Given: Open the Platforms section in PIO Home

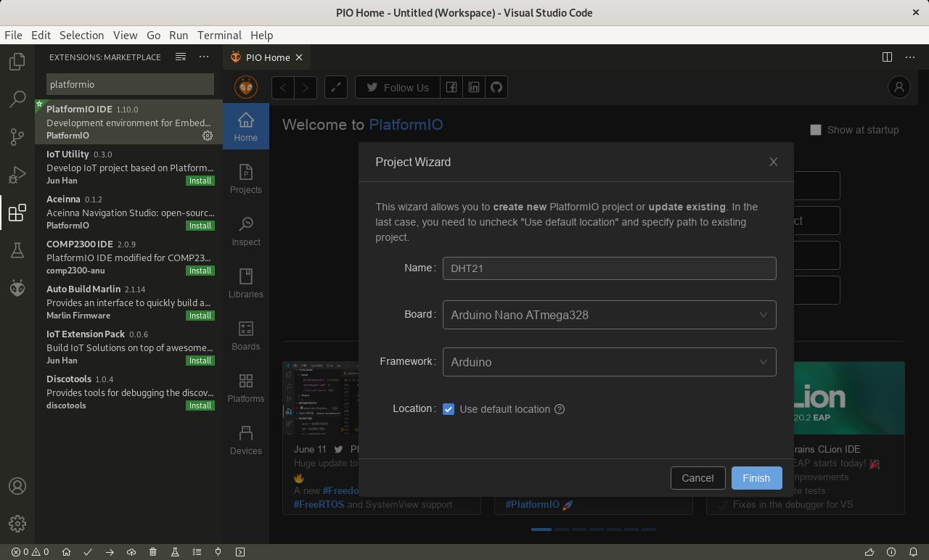Looking at the screenshot, I should 246,387.
